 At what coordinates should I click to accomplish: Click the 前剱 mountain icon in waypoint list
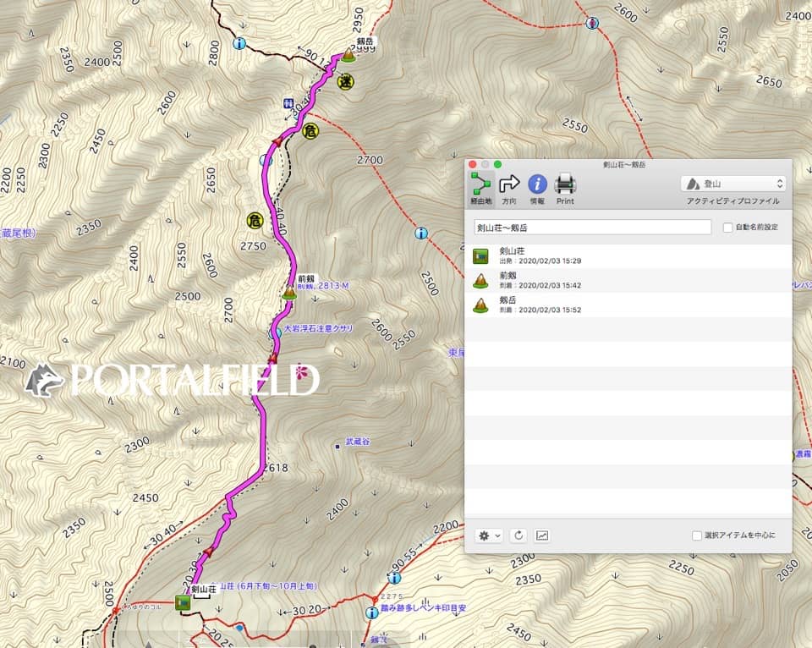click(x=481, y=280)
